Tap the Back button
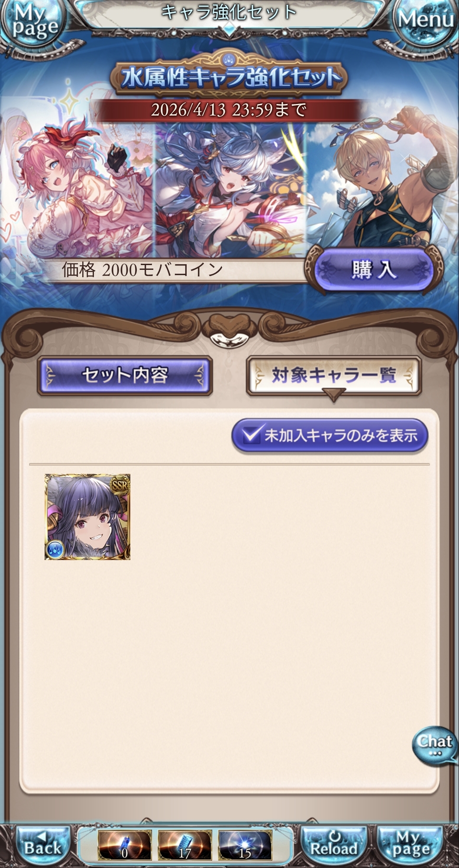 tap(43, 844)
